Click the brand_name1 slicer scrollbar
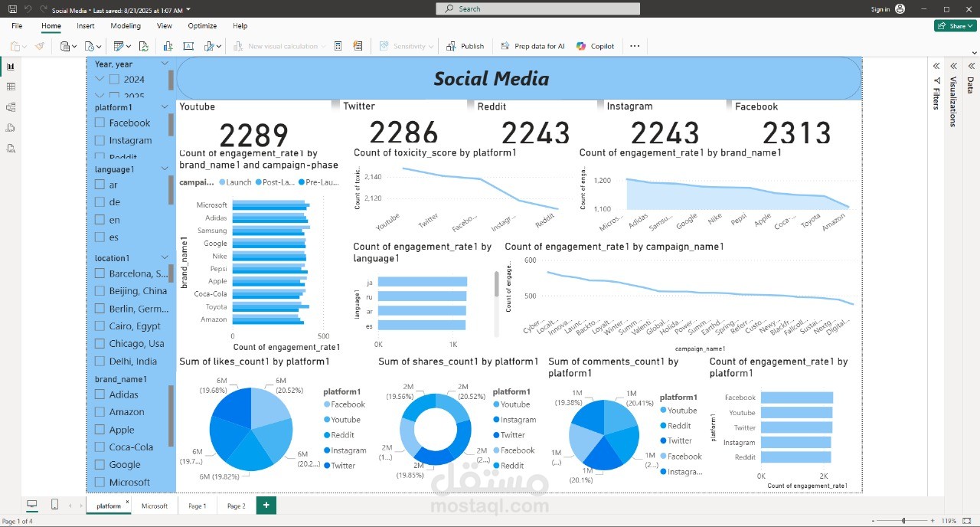The height and width of the screenshot is (527, 980). click(171, 416)
